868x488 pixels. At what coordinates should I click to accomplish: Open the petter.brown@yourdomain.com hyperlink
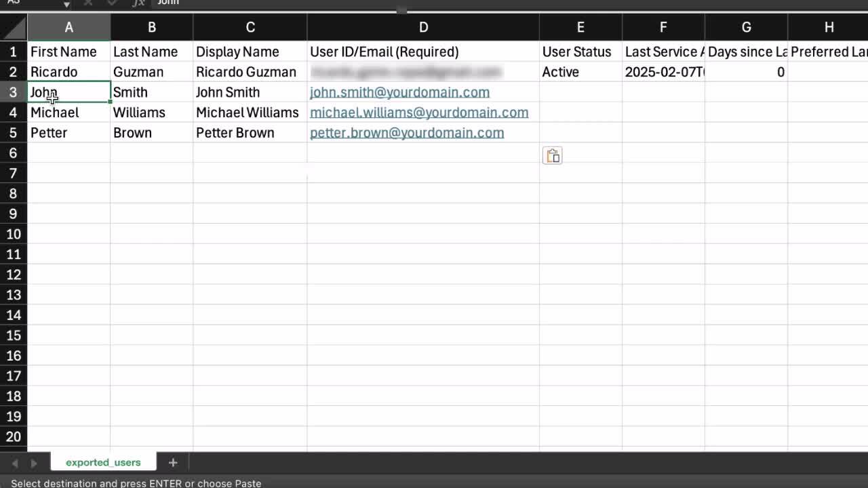coord(407,133)
